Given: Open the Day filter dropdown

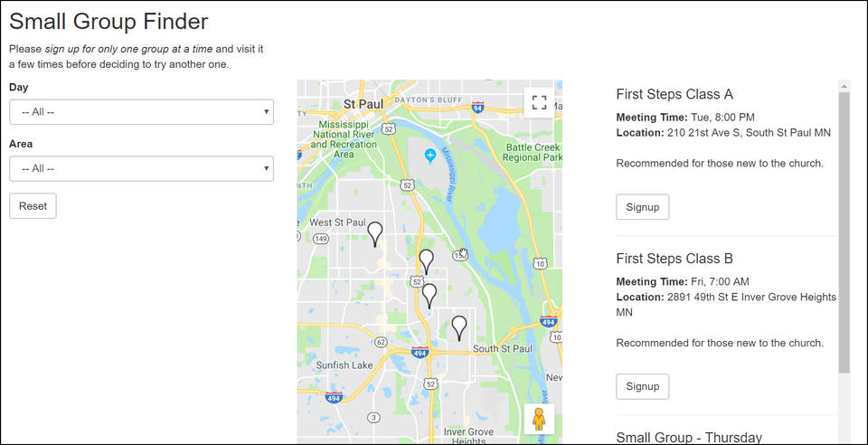Looking at the screenshot, I should [141, 112].
